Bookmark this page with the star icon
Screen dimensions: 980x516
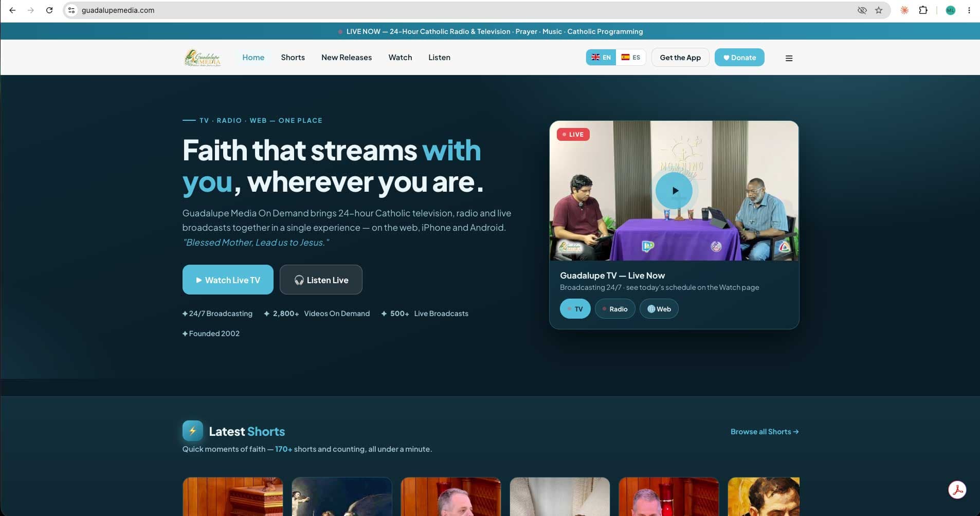tap(879, 10)
